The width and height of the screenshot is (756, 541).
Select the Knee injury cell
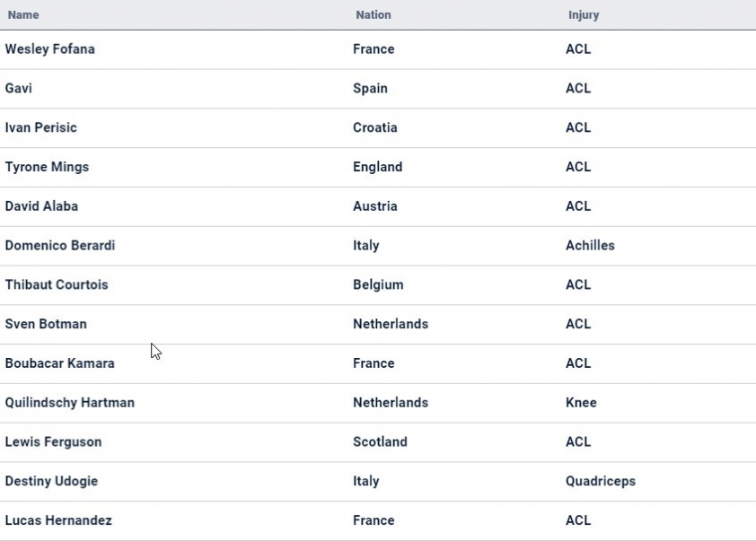[x=581, y=403]
